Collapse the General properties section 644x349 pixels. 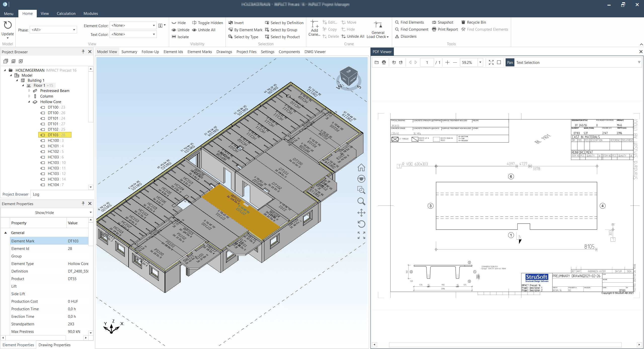click(x=6, y=233)
